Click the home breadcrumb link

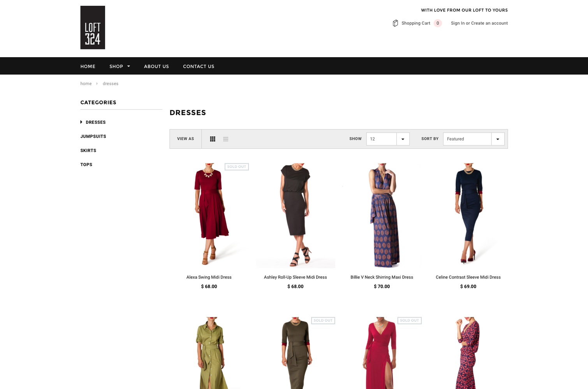tap(86, 84)
